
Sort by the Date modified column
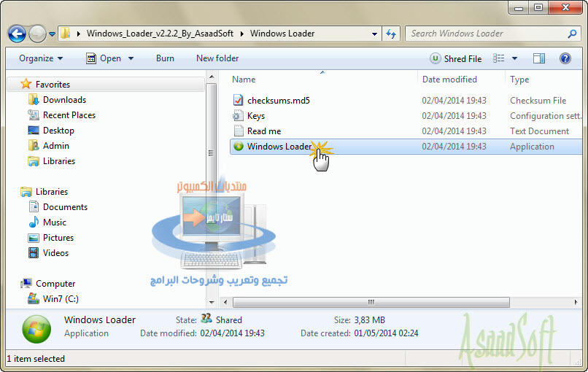[449, 80]
